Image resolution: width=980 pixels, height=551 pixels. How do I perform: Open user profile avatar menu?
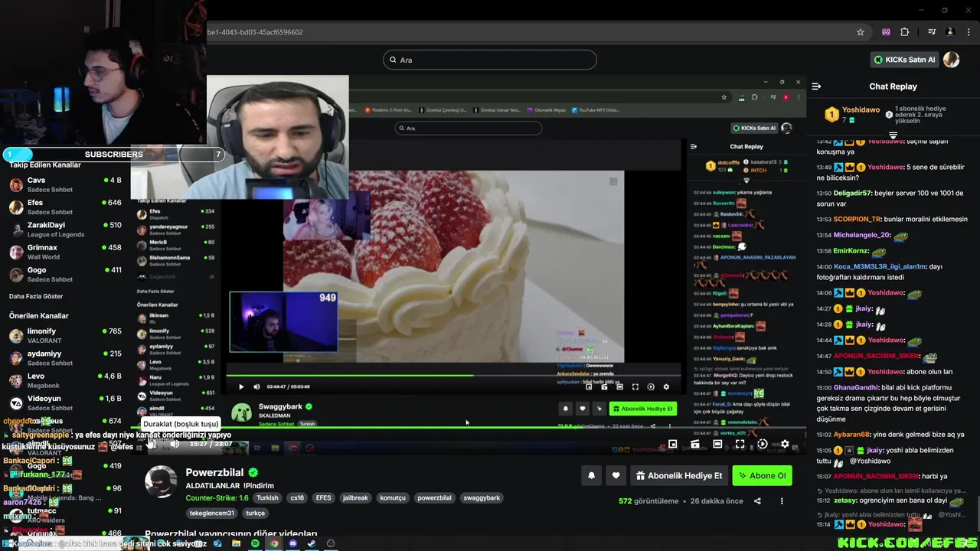(x=951, y=60)
